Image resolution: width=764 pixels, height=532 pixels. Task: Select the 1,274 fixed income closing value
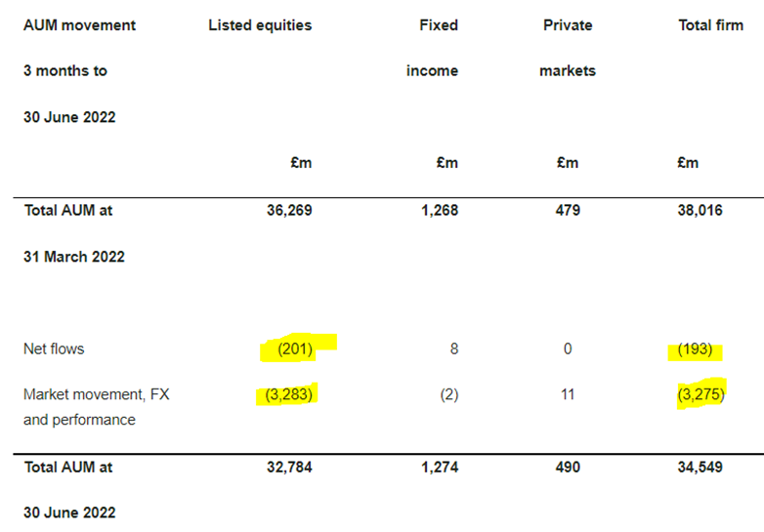[440, 468]
